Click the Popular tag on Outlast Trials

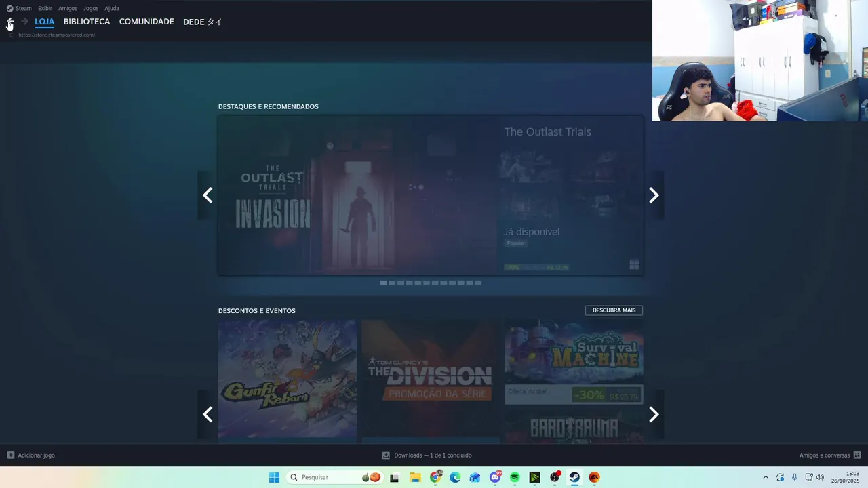pos(515,243)
